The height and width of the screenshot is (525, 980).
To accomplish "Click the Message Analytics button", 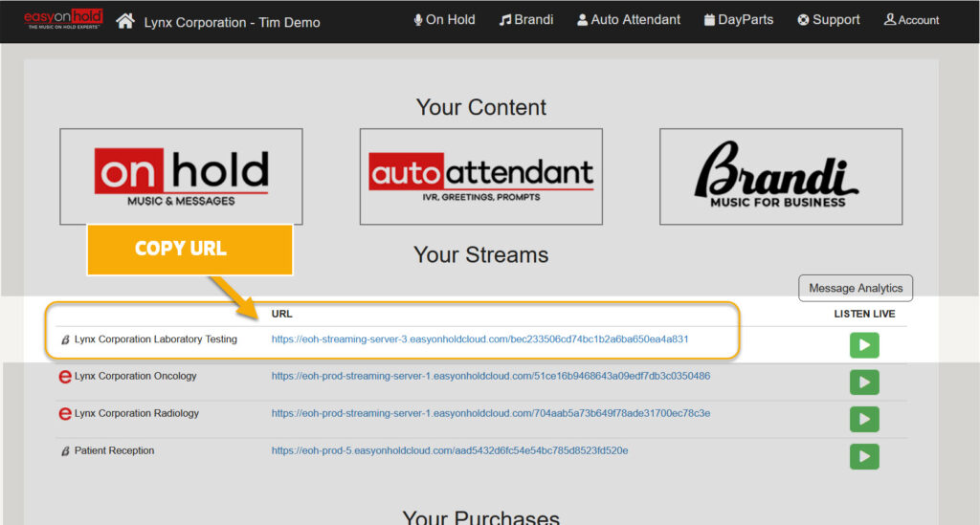I will [x=856, y=288].
